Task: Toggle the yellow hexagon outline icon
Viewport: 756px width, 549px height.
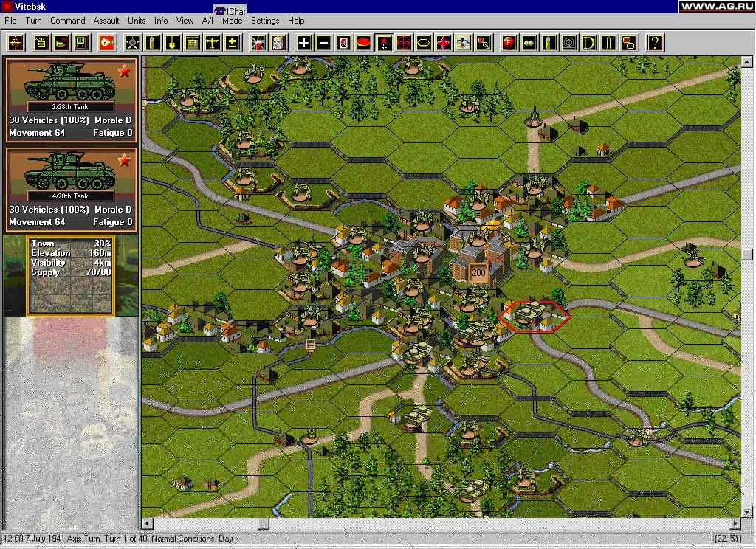Action: [x=423, y=43]
